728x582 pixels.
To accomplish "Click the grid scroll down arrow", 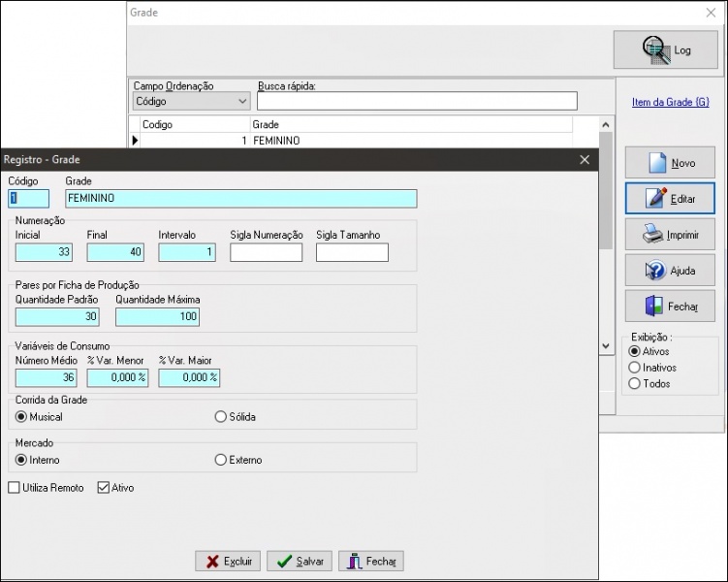I will pyautogui.click(x=606, y=345).
